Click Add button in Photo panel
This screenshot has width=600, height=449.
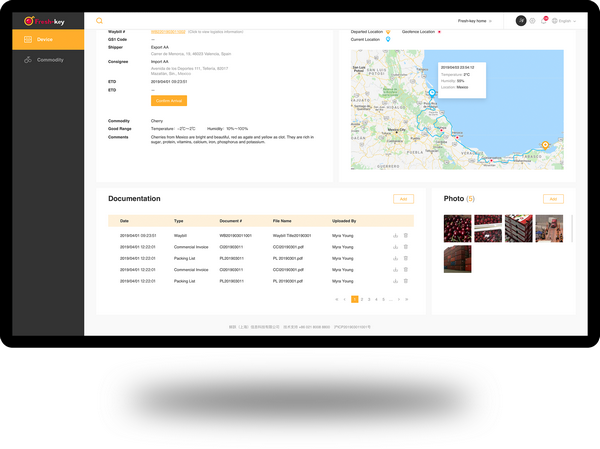pos(553,199)
